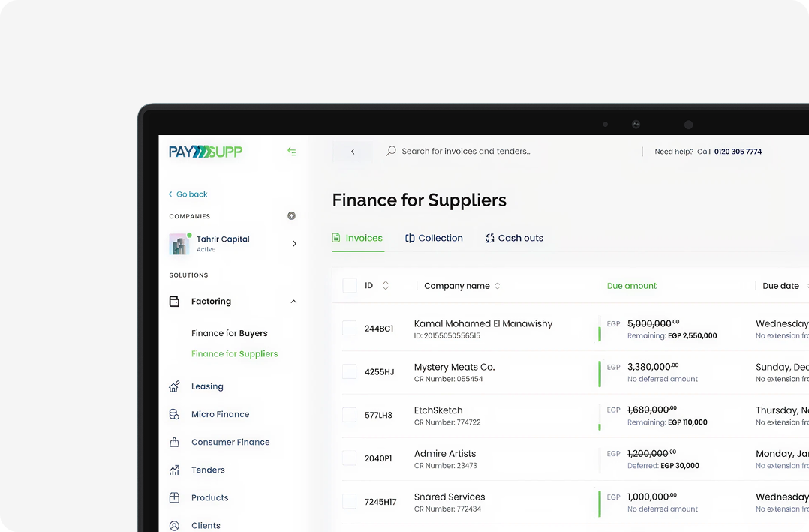
Task: Click the ID: 20155050556515 text
Action: pos(447,336)
